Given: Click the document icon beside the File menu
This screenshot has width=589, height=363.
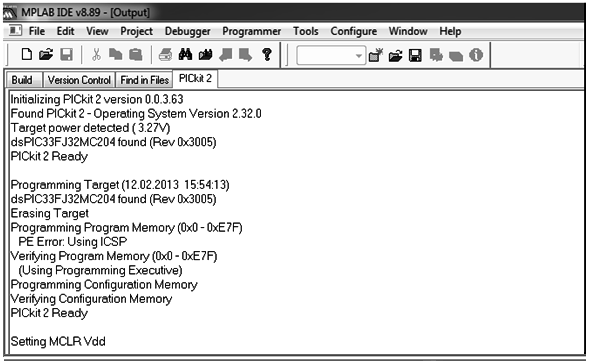Looking at the screenshot, I should tap(15, 31).
